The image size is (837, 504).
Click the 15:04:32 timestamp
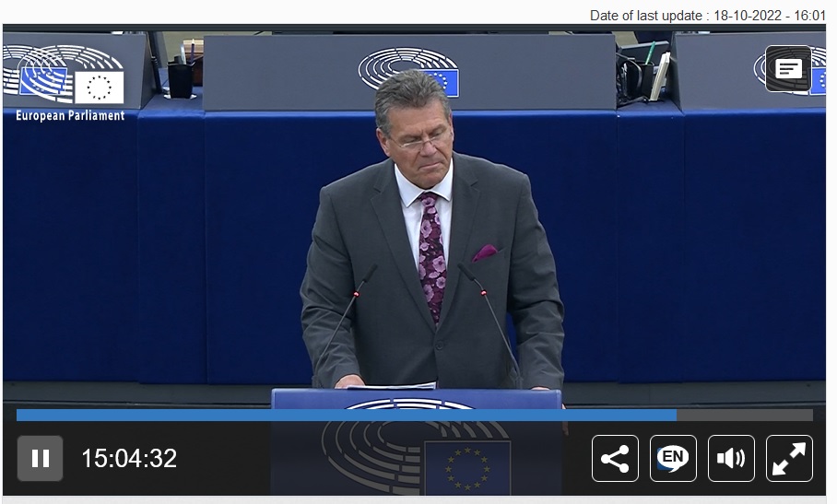pos(129,458)
